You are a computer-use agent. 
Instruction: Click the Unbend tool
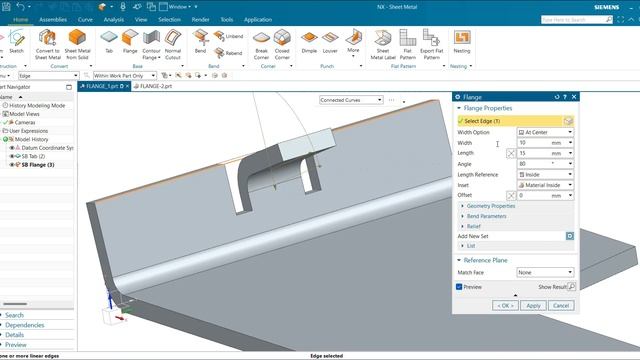coord(228,36)
